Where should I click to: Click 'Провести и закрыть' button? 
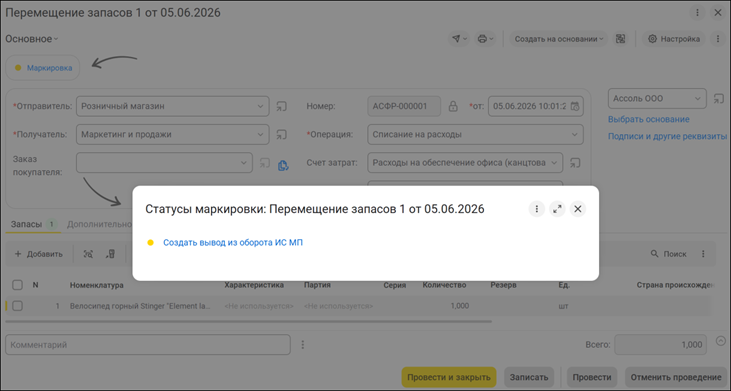coord(449,377)
